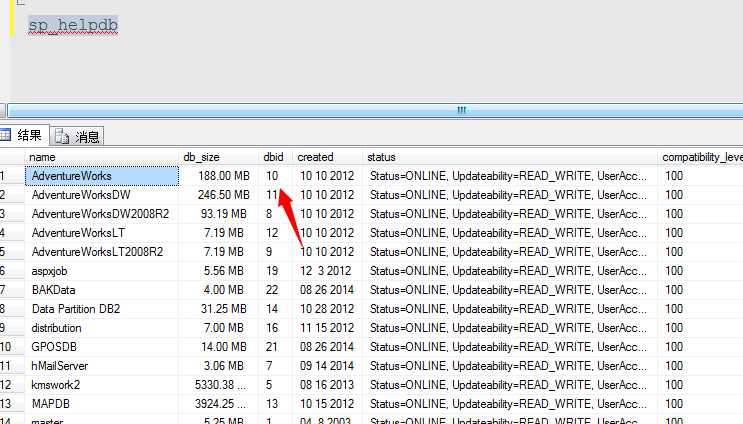The width and height of the screenshot is (743, 424).
Task: Select the Data Partition DB2 name cell
Action: [102, 309]
